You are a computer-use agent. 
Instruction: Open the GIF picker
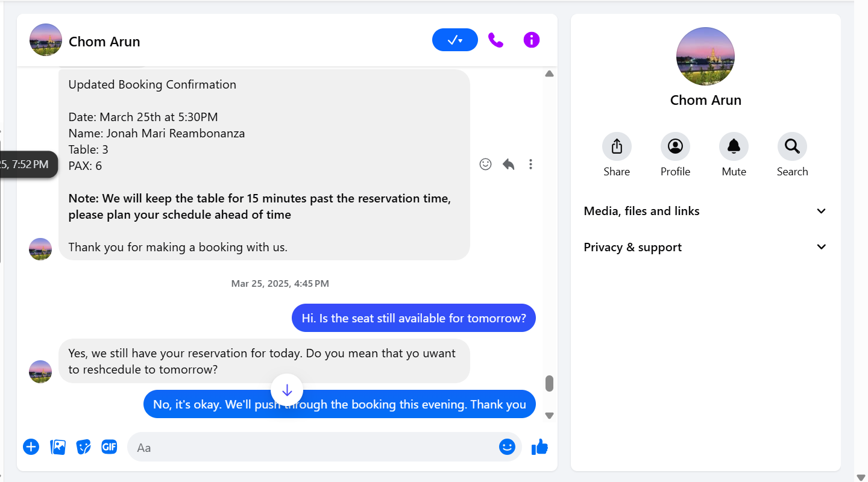click(x=109, y=447)
